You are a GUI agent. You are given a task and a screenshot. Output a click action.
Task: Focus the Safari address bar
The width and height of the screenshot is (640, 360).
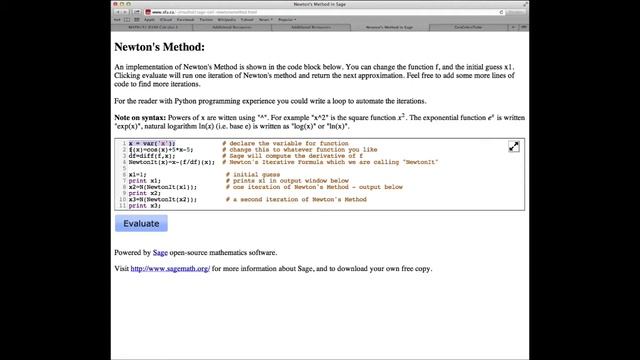point(324,12)
